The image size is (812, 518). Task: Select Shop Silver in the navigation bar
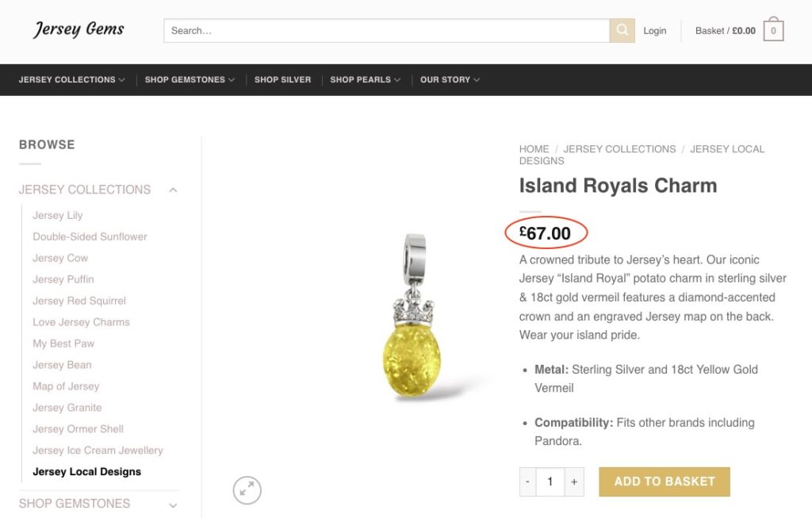[283, 79]
